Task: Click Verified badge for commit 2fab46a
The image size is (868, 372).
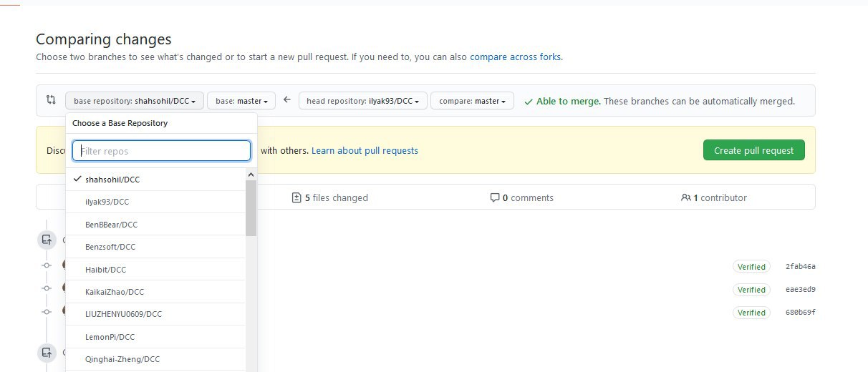Action: [x=751, y=267]
